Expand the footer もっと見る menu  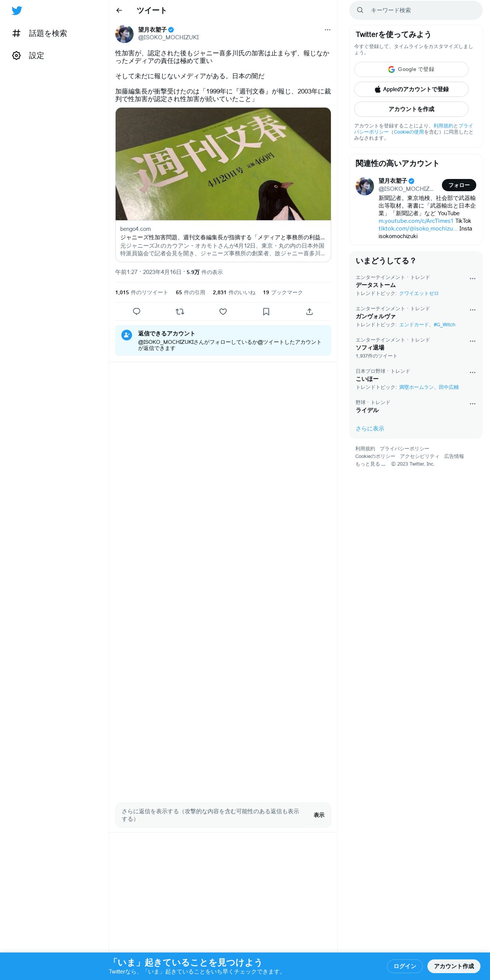(371, 464)
